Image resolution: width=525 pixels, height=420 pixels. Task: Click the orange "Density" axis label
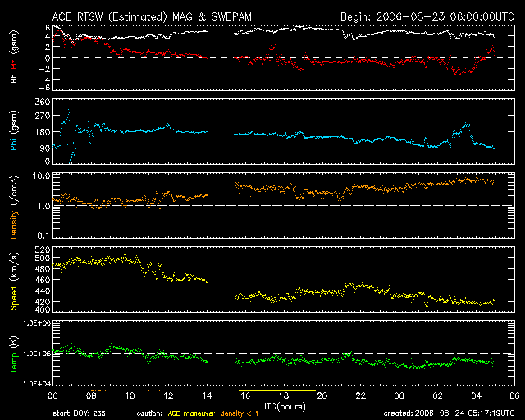click(14, 225)
